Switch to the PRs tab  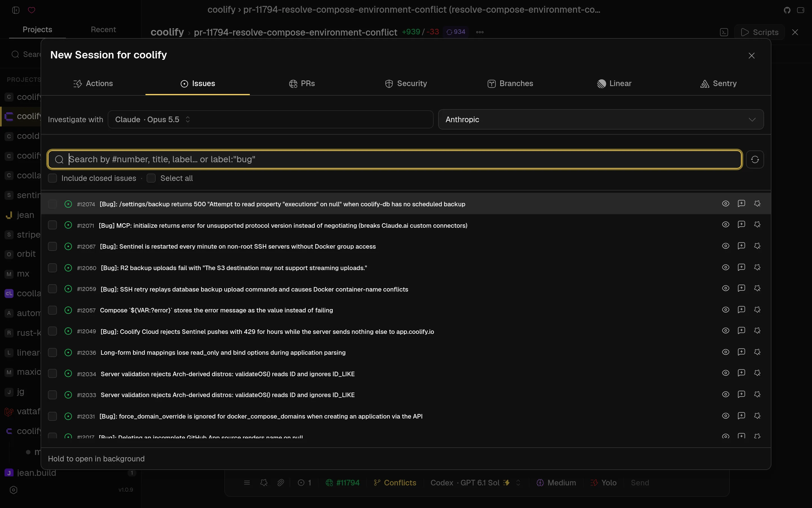pyautogui.click(x=302, y=84)
